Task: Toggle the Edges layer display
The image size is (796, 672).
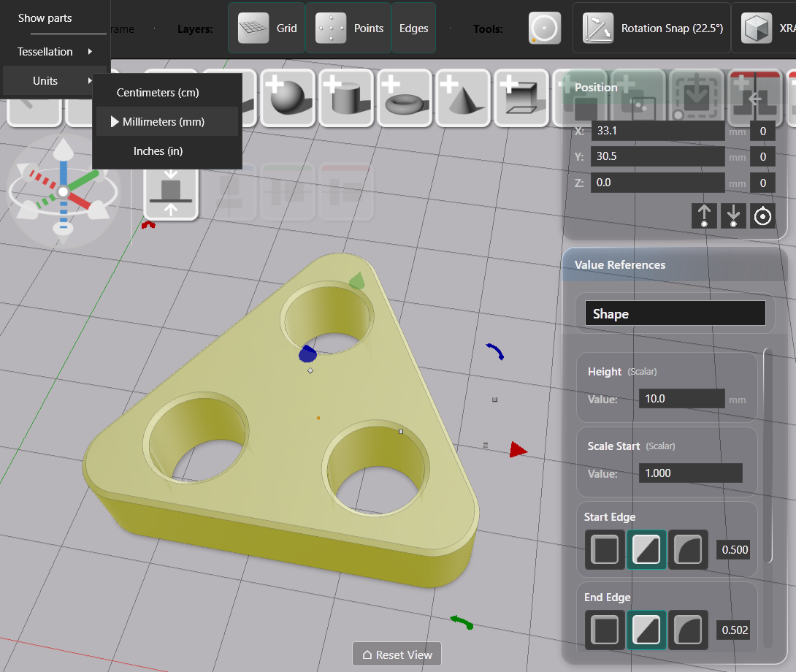Action: [413, 28]
